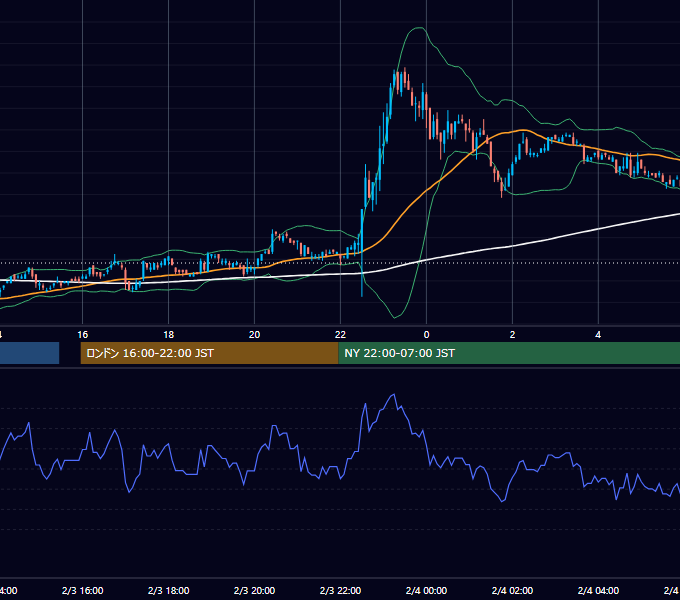Click the 2/3 20:00 date label
Screen dimensions: 680x600
(x=254, y=590)
